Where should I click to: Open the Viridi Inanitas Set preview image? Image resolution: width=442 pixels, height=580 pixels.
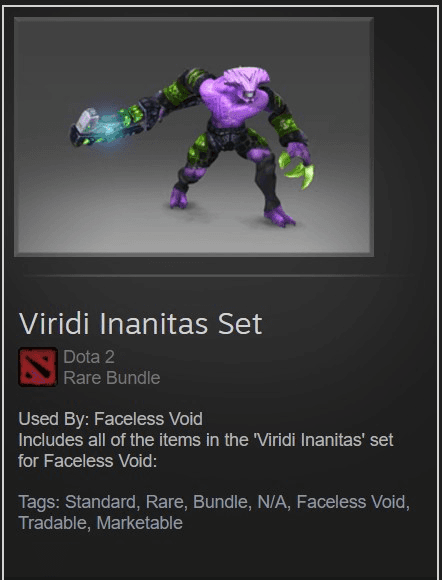pos(194,136)
